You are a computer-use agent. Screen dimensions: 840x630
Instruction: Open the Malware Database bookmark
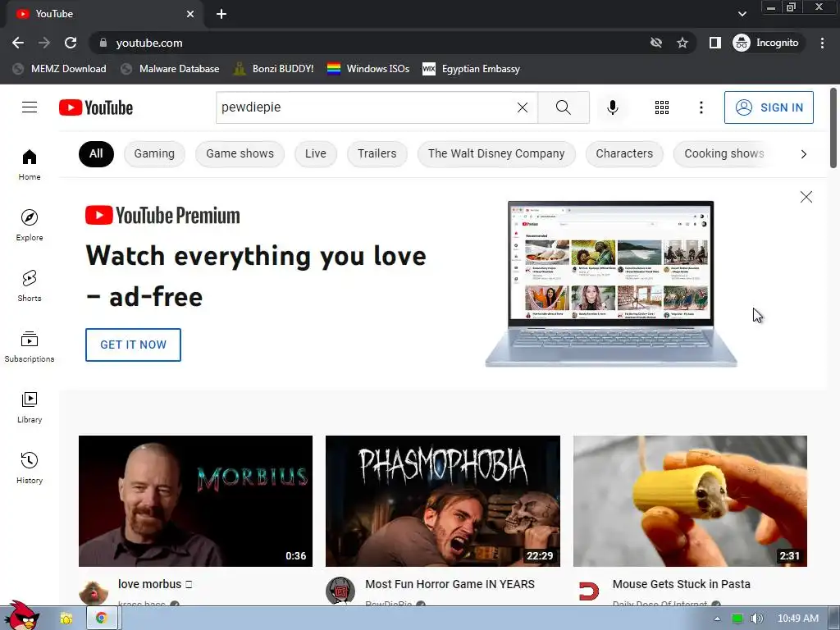pyautogui.click(x=170, y=69)
